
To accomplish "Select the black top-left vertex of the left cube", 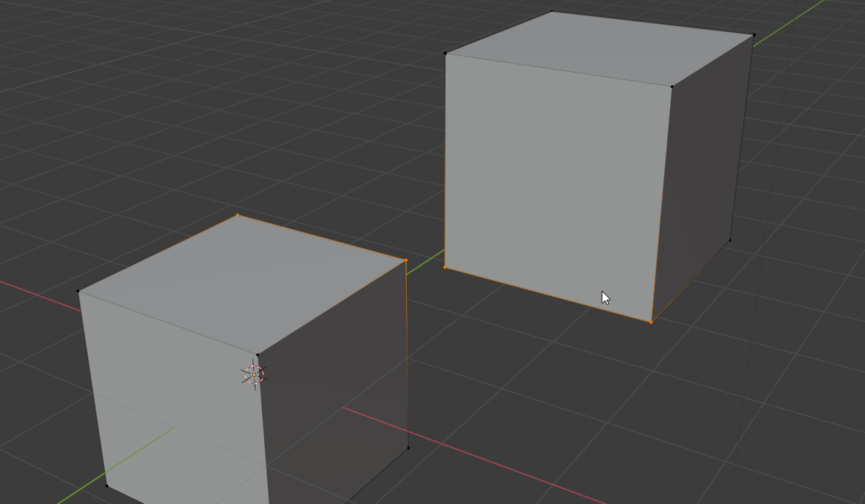I will [78, 291].
